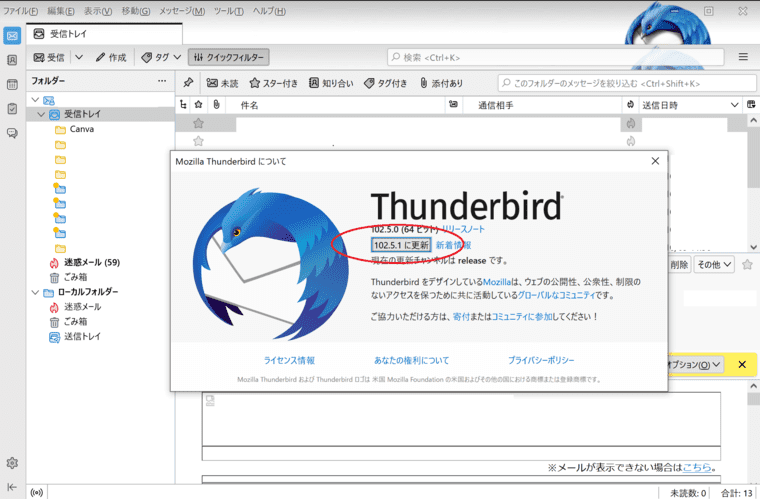Open ファイル(F) menu
Image resolution: width=760 pixels, height=499 pixels.
click(20, 11)
